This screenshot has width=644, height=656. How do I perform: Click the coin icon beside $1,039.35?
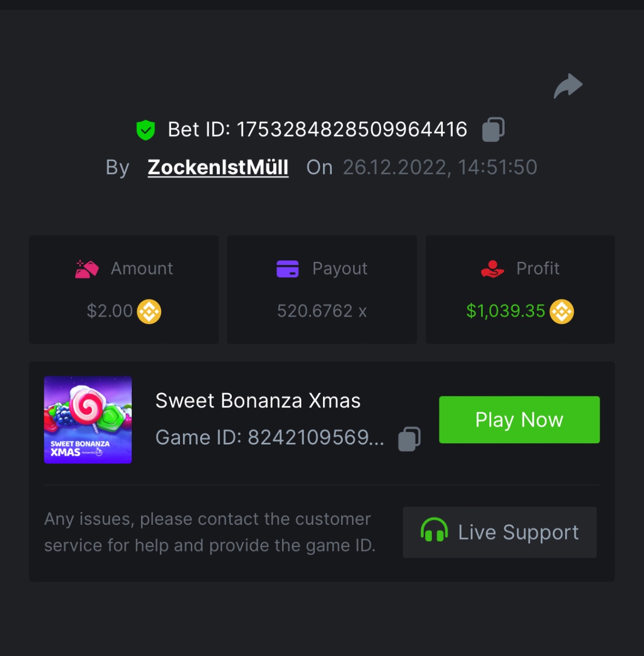(561, 312)
